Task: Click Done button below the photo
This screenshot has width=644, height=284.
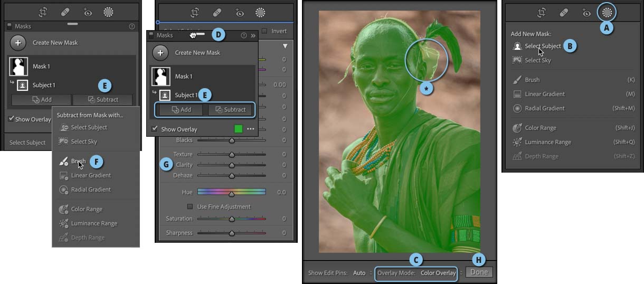Action: pyautogui.click(x=479, y=272)
